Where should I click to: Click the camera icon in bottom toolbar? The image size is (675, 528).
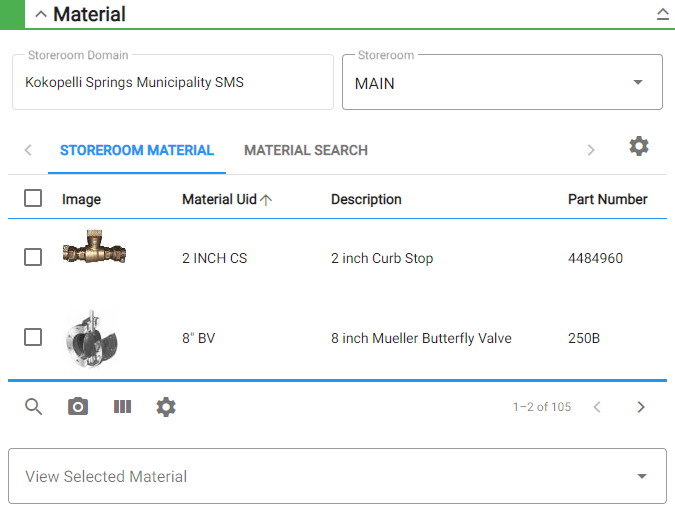tap(78, 407)
